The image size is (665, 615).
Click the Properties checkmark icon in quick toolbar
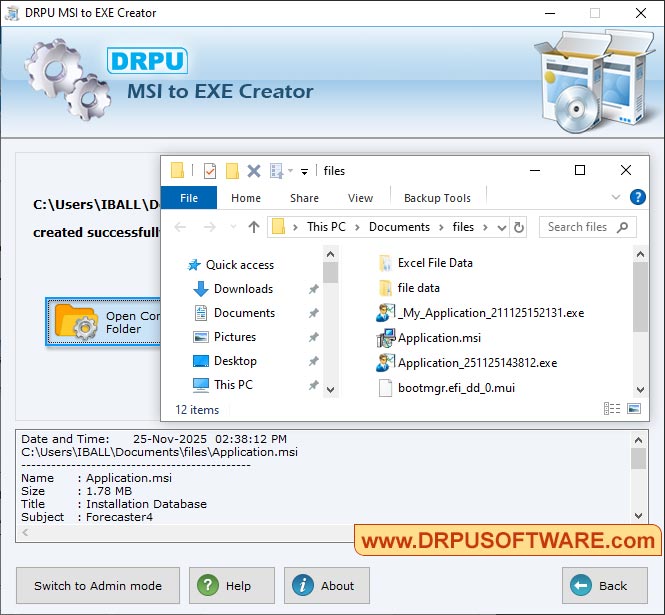pos(210,171)
